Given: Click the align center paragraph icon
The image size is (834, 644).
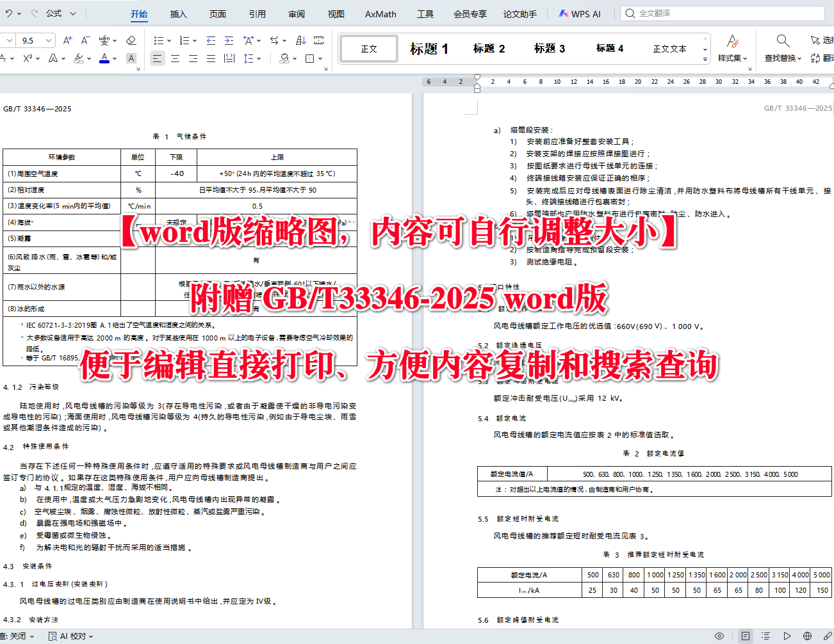Looking at the screenshot, I should tap(176, 58).
